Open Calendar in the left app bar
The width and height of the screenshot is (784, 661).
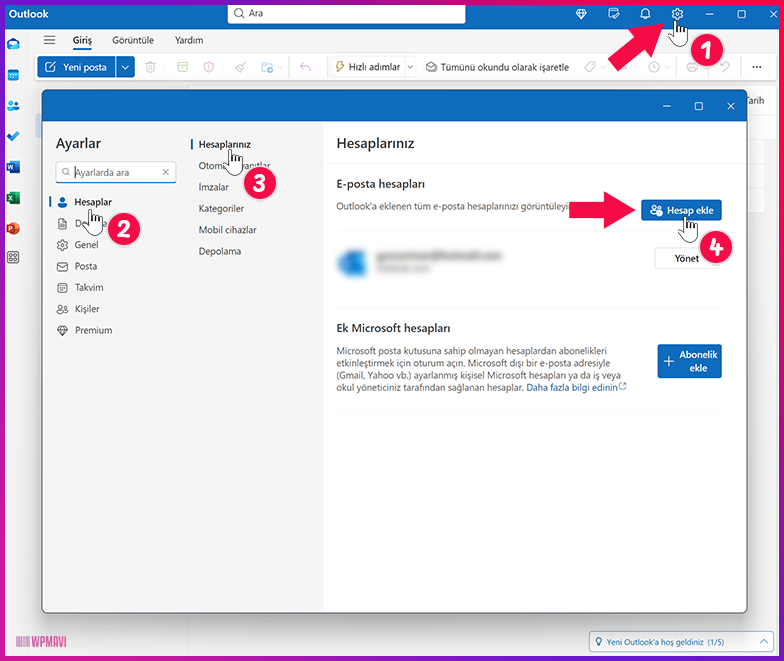point(14,76)
